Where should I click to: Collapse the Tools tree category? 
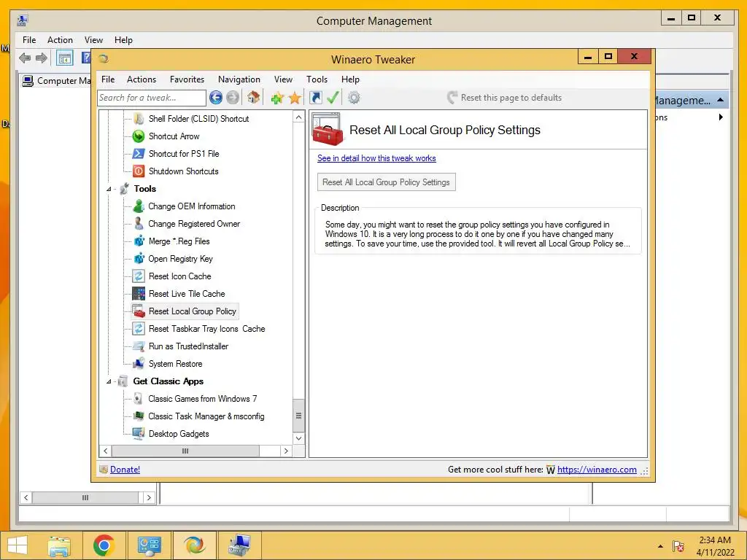109,189
